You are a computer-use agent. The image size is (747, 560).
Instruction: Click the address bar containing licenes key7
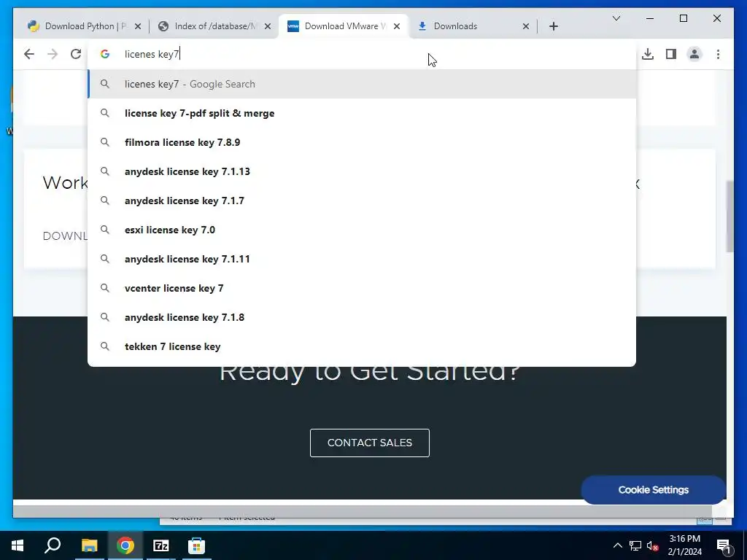(362, 54)
